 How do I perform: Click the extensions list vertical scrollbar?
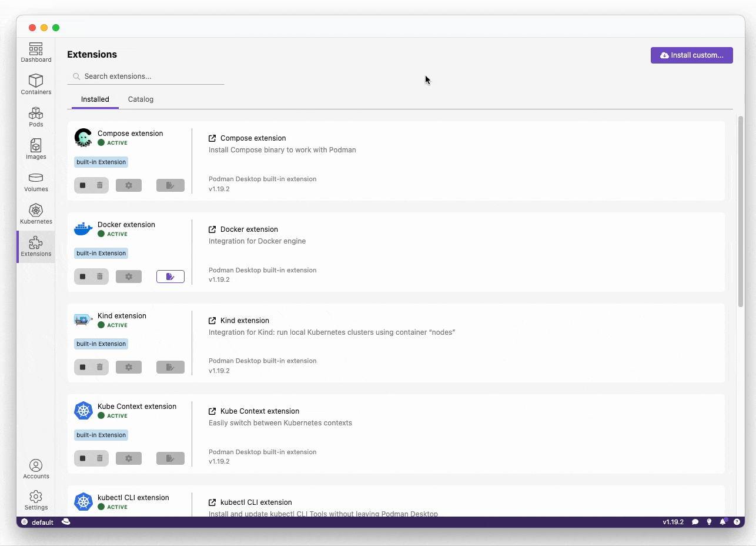pyautogui.click(x=741, y=211)
